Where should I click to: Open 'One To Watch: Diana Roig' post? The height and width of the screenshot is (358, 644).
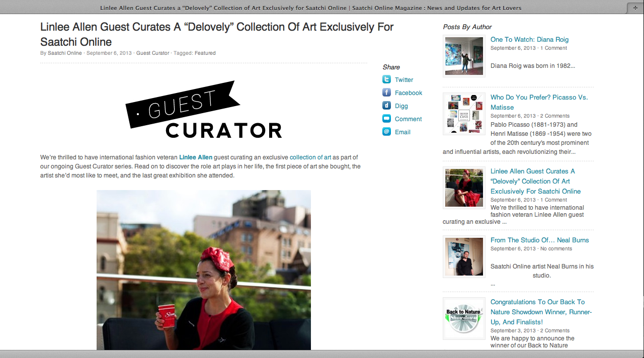coord(529,39)
